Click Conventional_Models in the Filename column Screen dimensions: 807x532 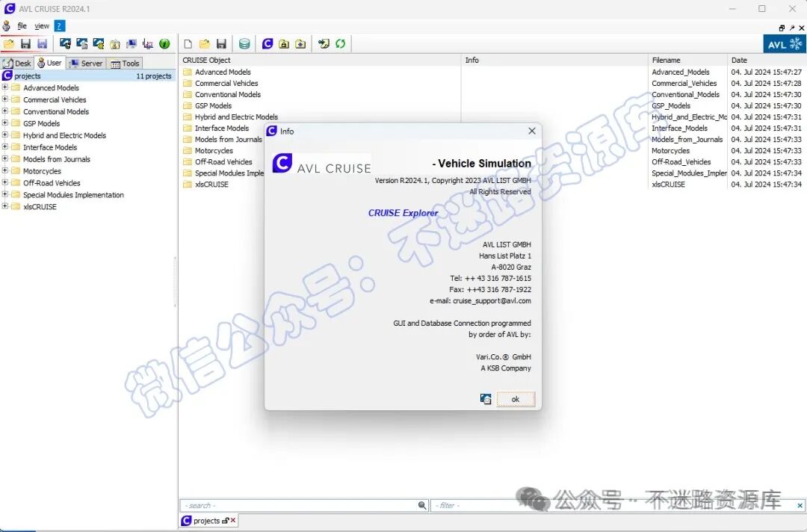click(685, 94)
